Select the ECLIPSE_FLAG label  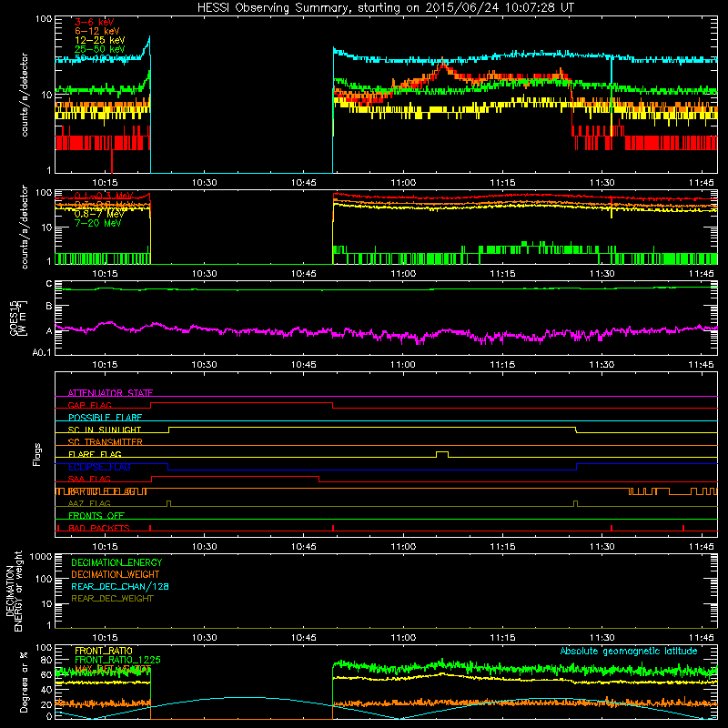pos(99,467)
